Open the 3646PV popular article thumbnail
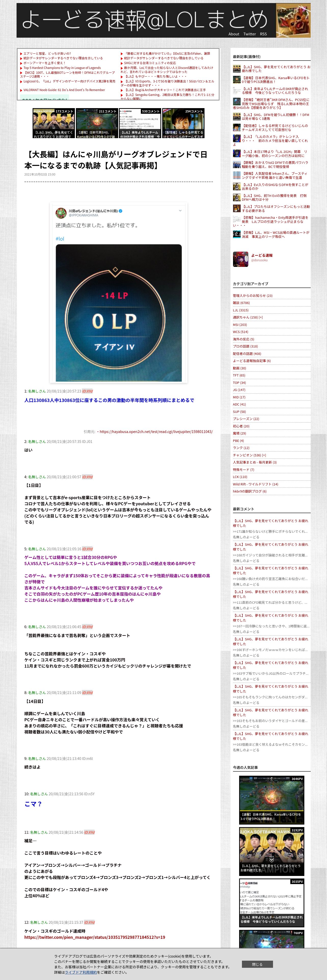Viewport: 327px width, 980px height. point(271,800)
